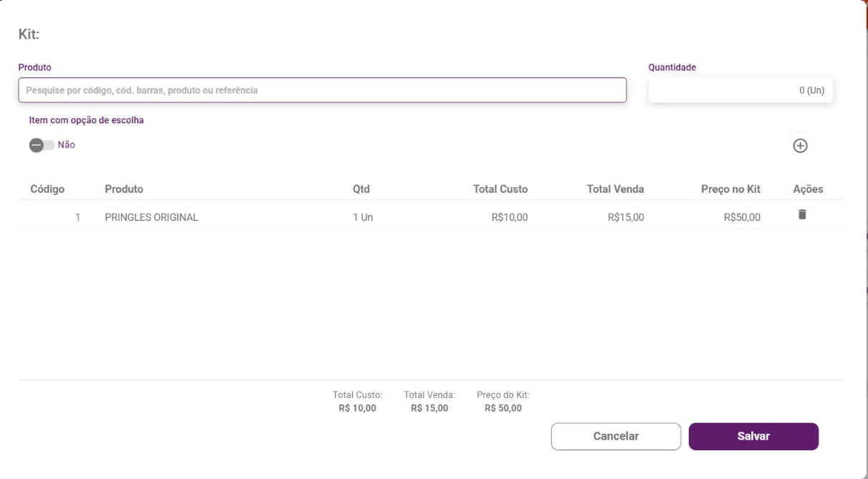Image resolution: width=868 pixels, height=479 pixels.
Task: Click the R$50,00 kit price cell
Action: point(742,217)
